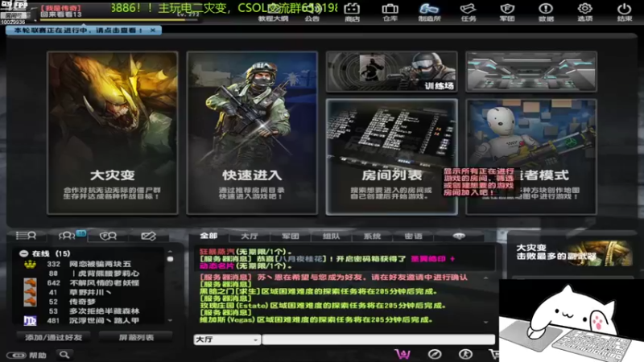Select friend 不解风情的老妖怪
This screenshot has width=644, height=362.
[x=105, y=283]
